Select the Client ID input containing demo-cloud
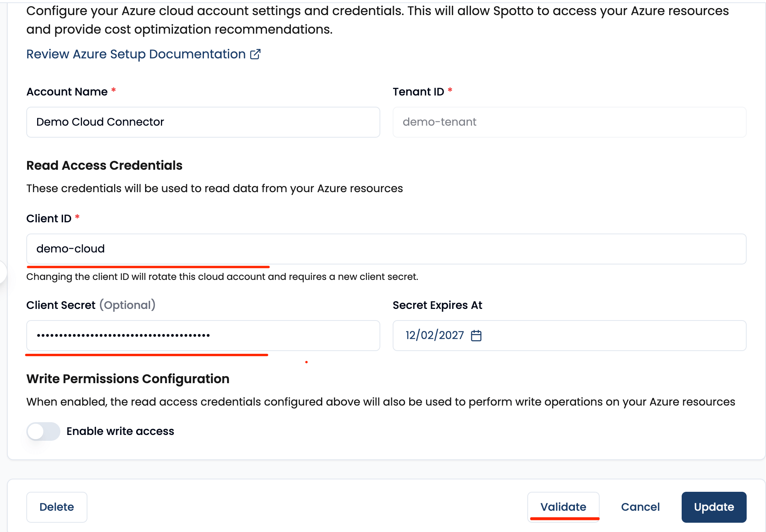 (386, 249)
